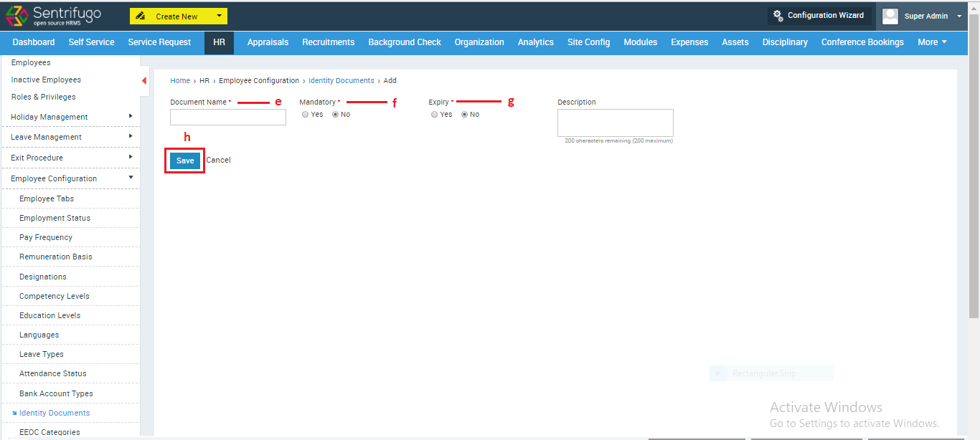Click into the Description text area

[616, 123]
